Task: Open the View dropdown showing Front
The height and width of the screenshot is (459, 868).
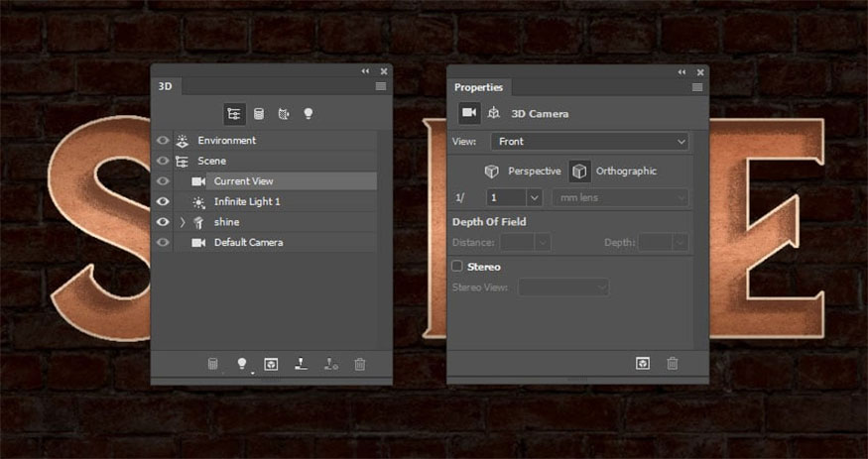Action: tap(590, 142)
